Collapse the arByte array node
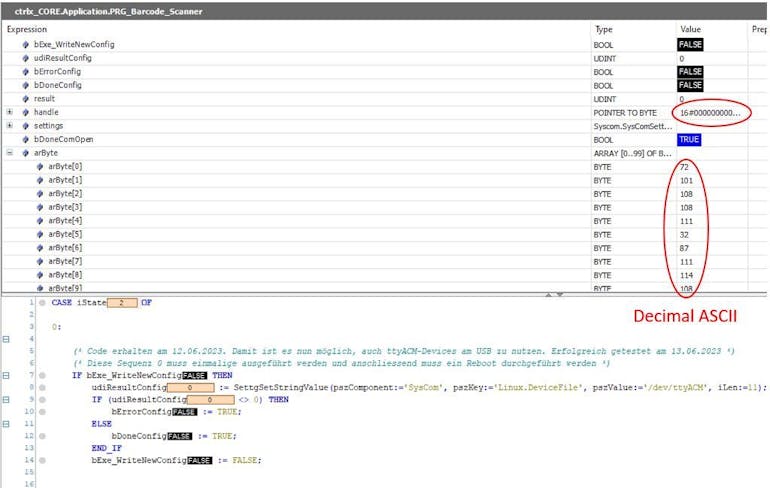The width and height of the screenshot is (770, 488). pyautogui.click(x=10, y=153)
